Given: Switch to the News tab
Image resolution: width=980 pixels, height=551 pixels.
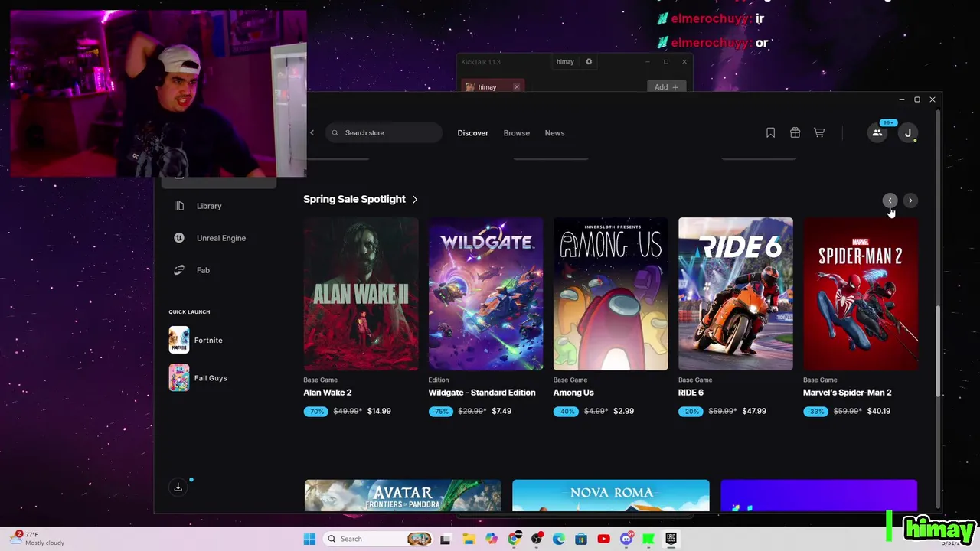Looking at the screenshot, I should point(554,133).
